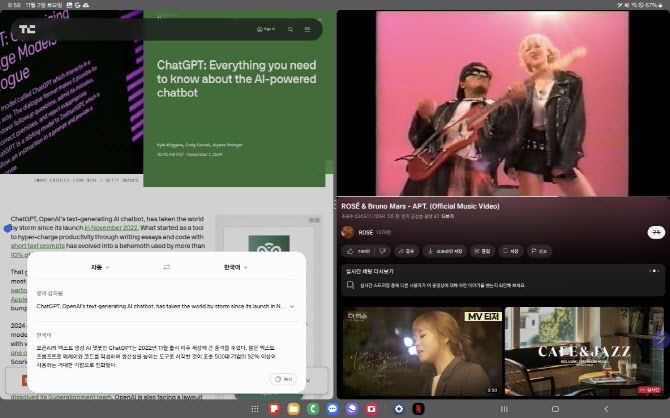The width and height of the screenshot is (670, 418).
Task: Click Sign in on TechCrunch
Action: [266, 29]
